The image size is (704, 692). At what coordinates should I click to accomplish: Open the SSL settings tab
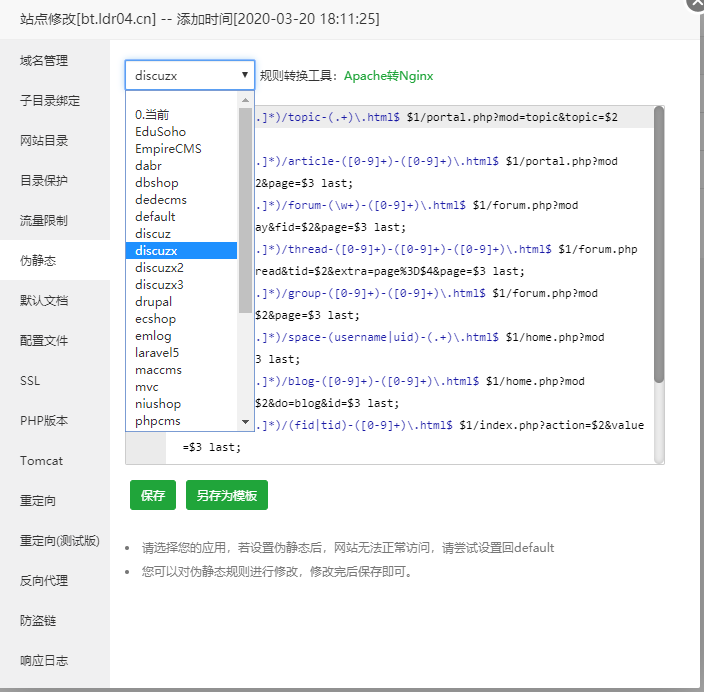click(x=30, y=381)
